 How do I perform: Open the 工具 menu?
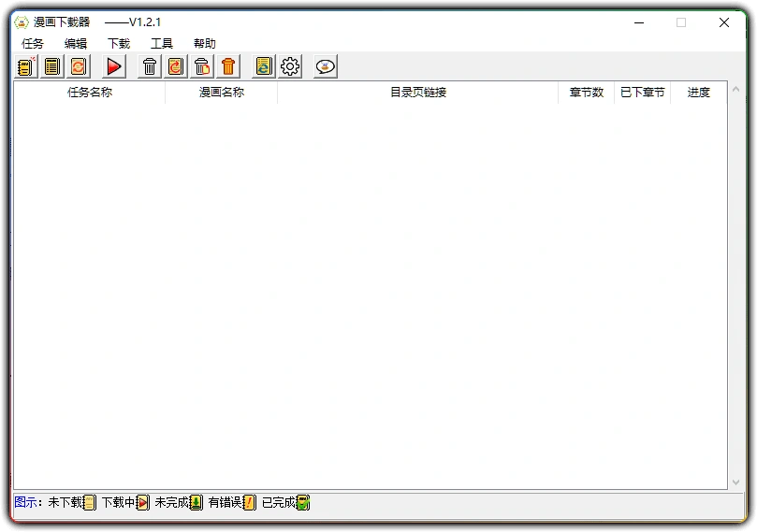(x=162, y=43)
